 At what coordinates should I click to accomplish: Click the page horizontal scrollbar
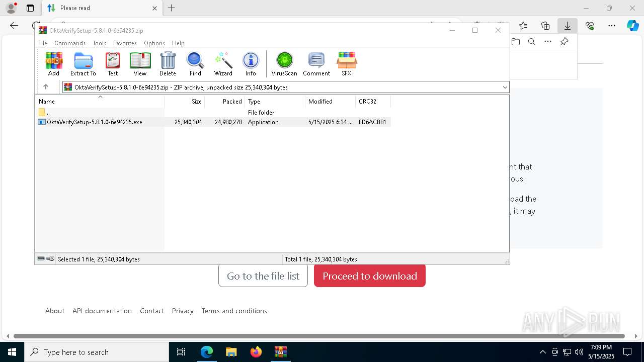319,336
